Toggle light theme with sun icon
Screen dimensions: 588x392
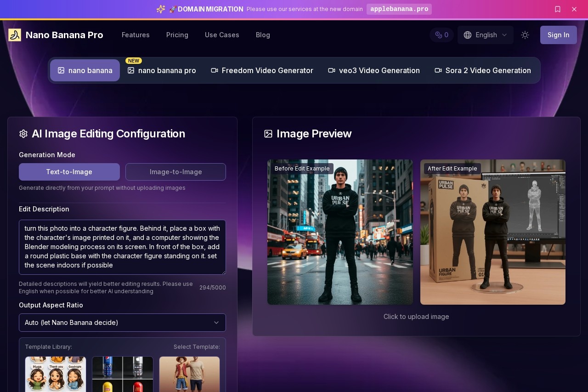(525, 35)
